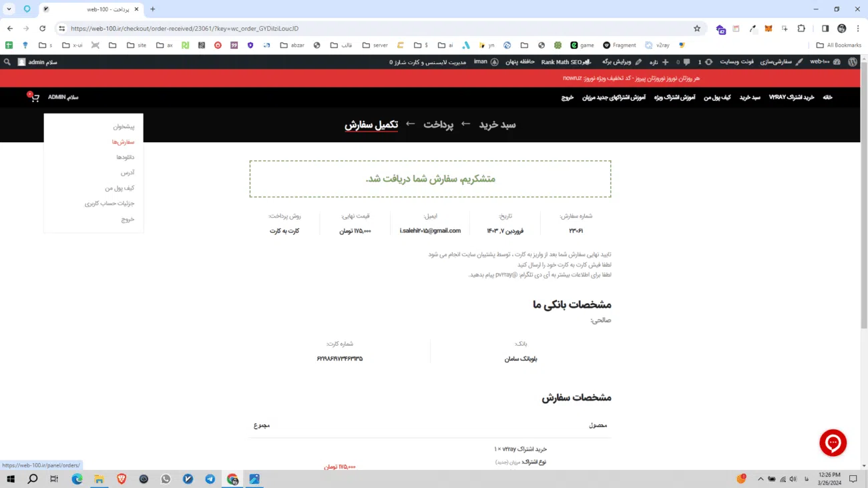Bookmark this page with the star icon
Image resolution: width=868 pixels, height=488 pixels.
[x=697, y=29]
